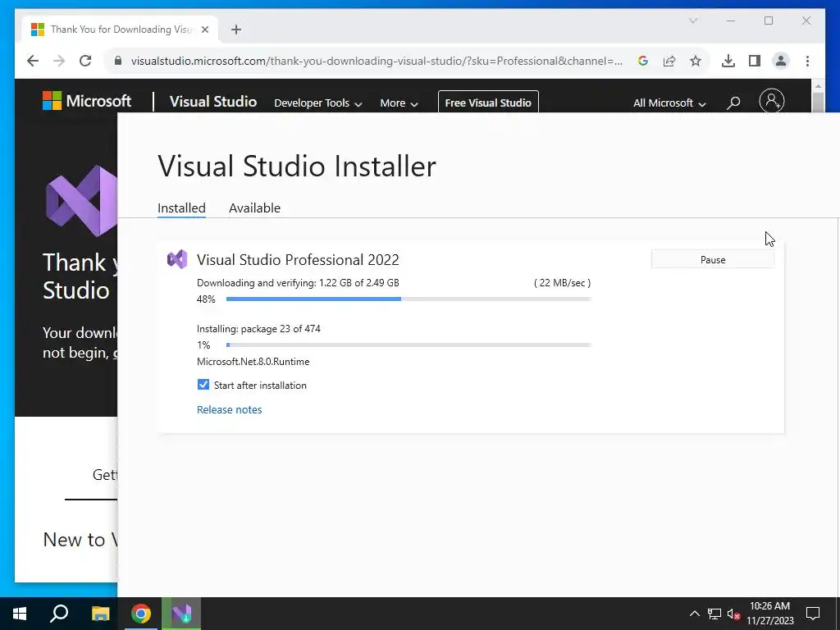
Task: Open Chrome downloads icon
Action: tap(728, 61)
